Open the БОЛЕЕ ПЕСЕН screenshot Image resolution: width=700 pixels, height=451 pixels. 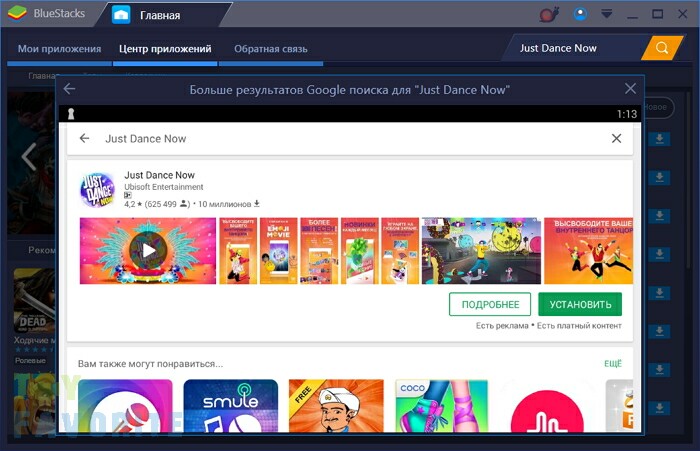tap(319, 251)
